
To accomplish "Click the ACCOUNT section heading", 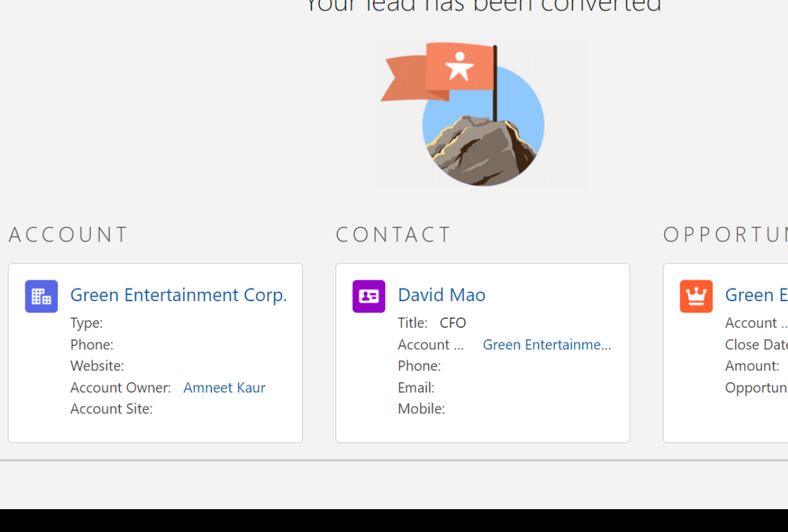I will 69,235.
